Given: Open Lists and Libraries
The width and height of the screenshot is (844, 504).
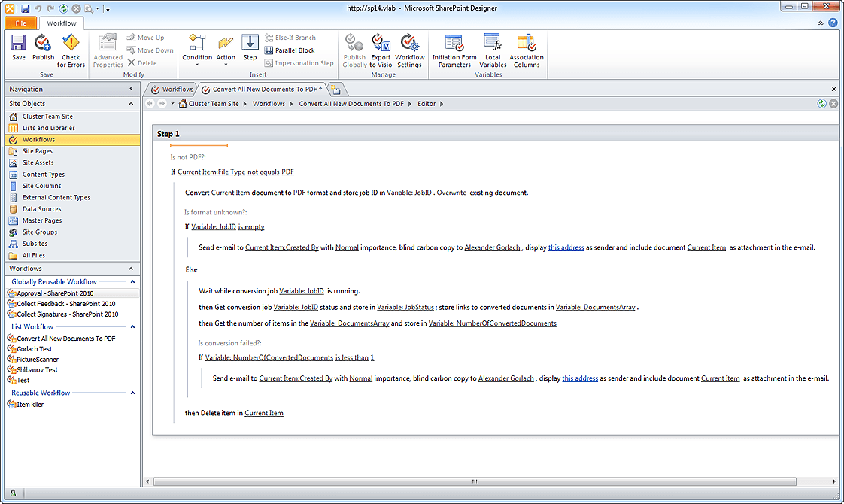Looking at the screenshot, I should click(72, 128).
